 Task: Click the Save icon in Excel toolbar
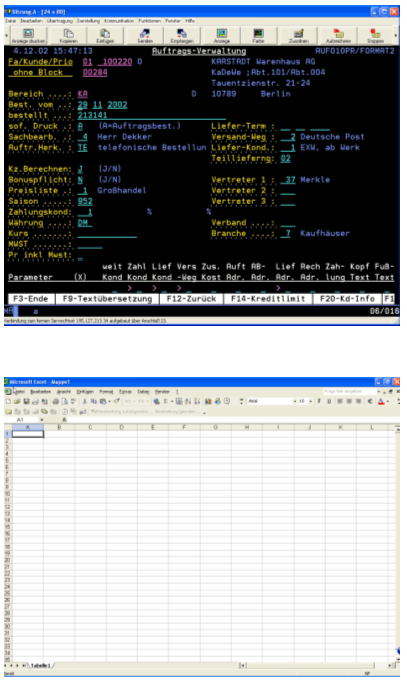click(x=26, y=401)
